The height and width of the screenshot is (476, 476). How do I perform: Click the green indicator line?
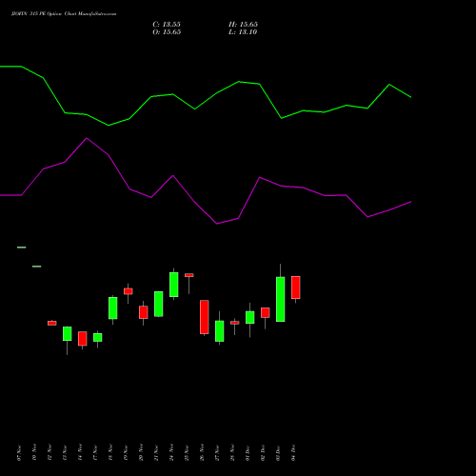point(206,95)
